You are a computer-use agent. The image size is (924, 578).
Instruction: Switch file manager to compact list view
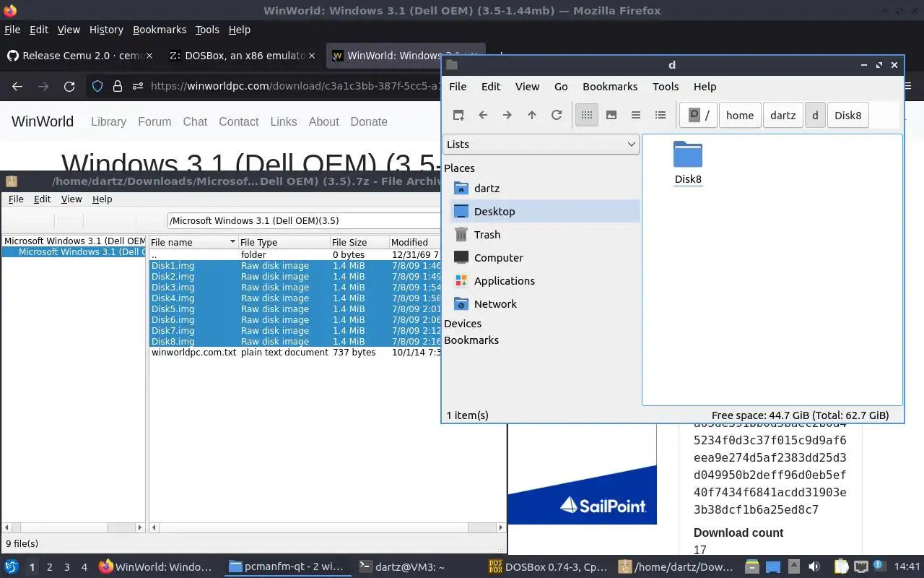click(636, 115)
